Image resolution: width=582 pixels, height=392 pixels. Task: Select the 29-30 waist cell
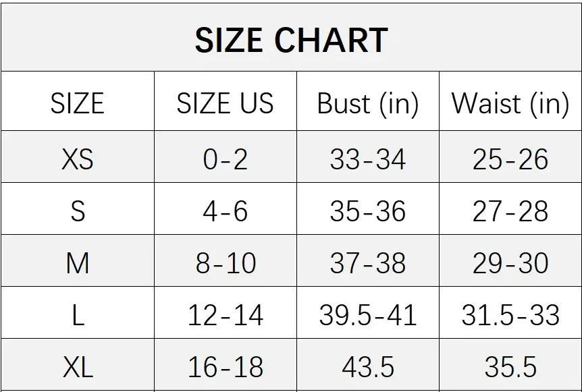[x=510, y=260]
